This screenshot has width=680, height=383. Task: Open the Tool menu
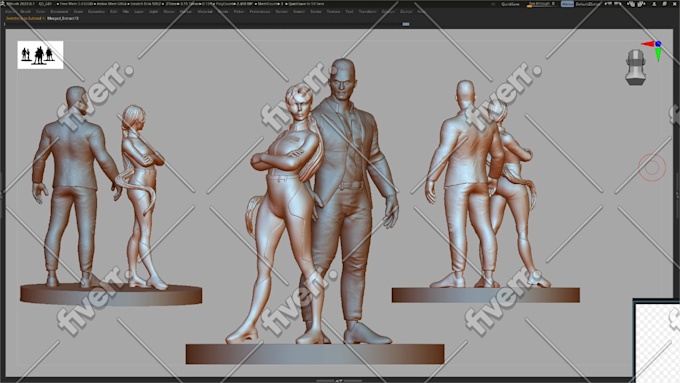pos(349,12)
